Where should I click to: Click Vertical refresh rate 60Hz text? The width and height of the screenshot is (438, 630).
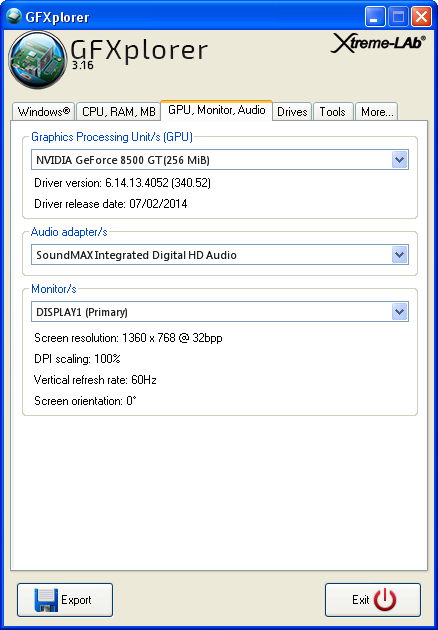pos(95,380)
